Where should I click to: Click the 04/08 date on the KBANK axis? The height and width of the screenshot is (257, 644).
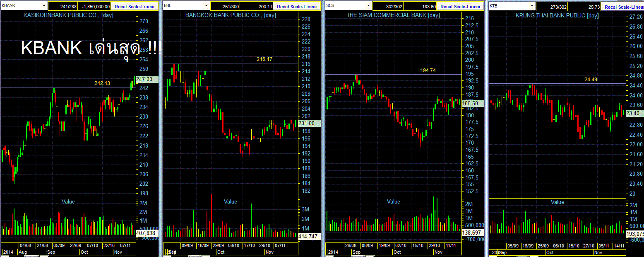[x=25, y=245]
